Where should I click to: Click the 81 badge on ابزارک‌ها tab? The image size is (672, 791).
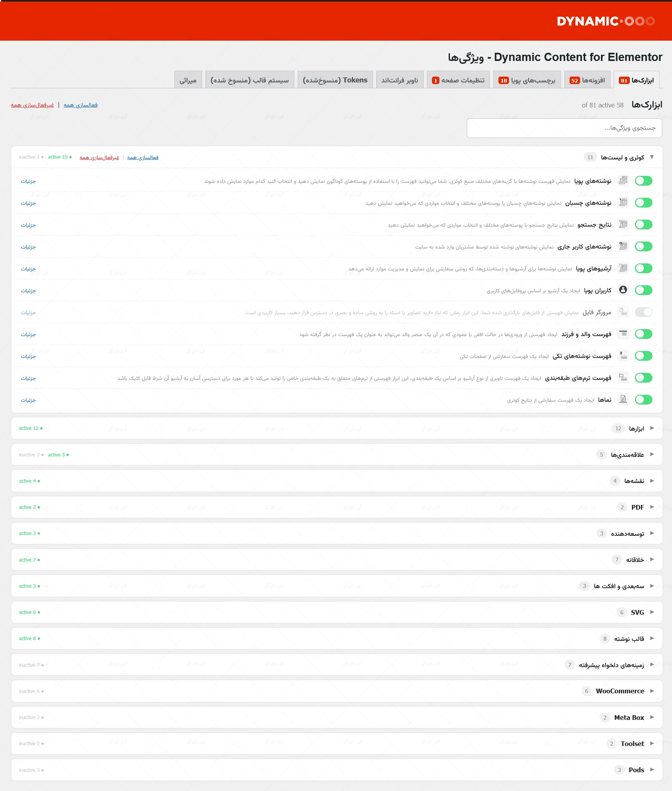coord(624,81)
